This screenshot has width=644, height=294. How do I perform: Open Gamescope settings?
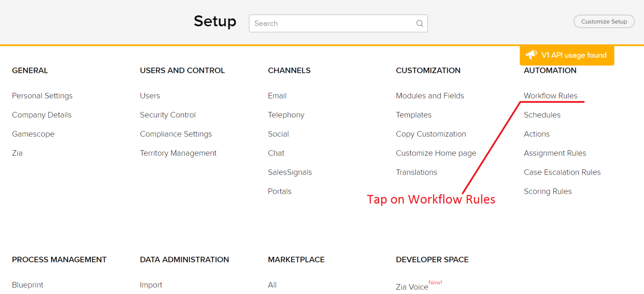33,134
